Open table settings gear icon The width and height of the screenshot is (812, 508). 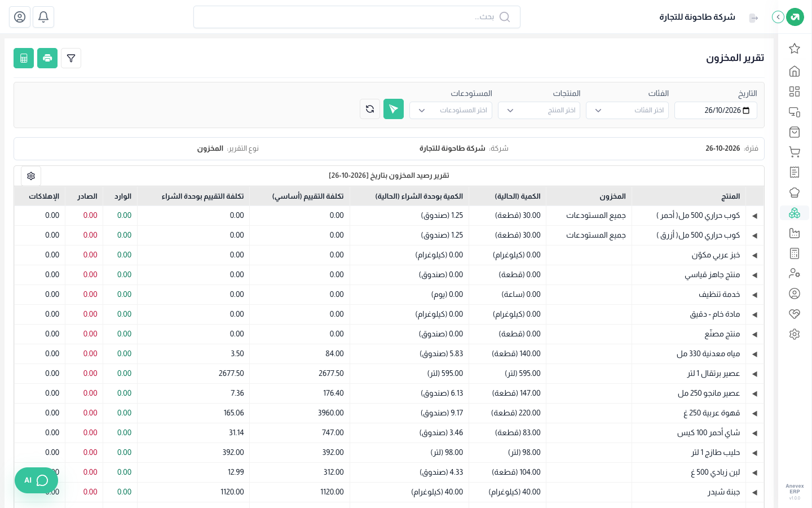[x=31, y=176]
